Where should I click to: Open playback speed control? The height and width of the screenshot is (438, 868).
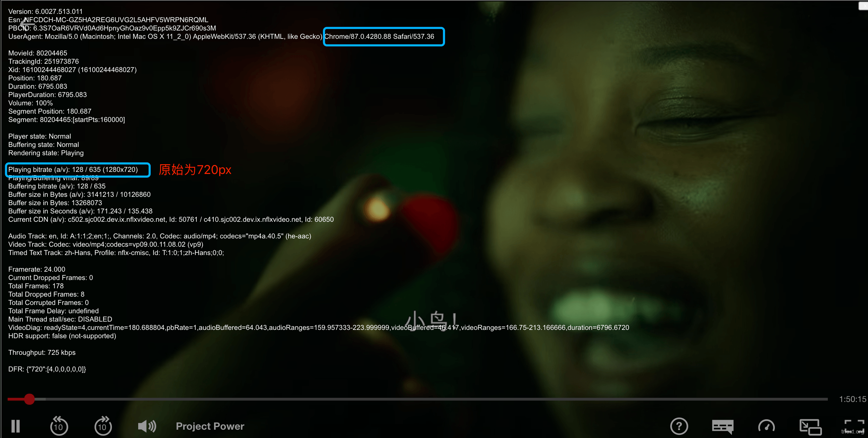coord(767,426)
